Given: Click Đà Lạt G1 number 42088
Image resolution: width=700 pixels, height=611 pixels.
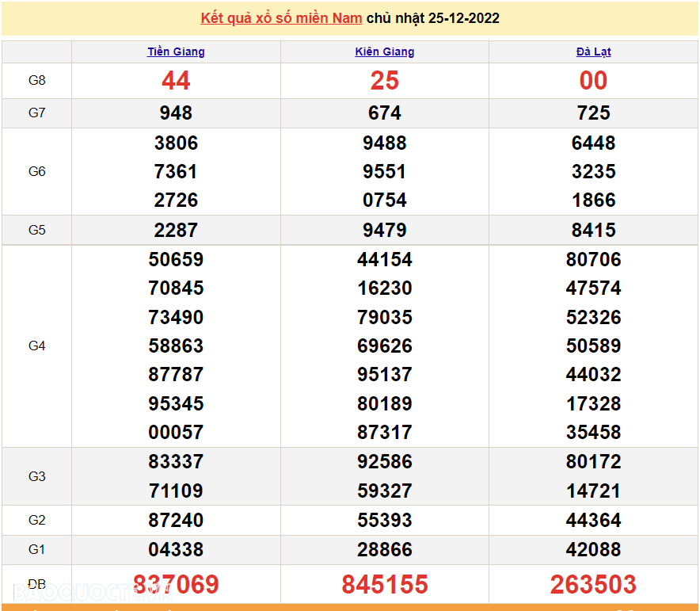Looking at the screenshot, I should (593, 550).
